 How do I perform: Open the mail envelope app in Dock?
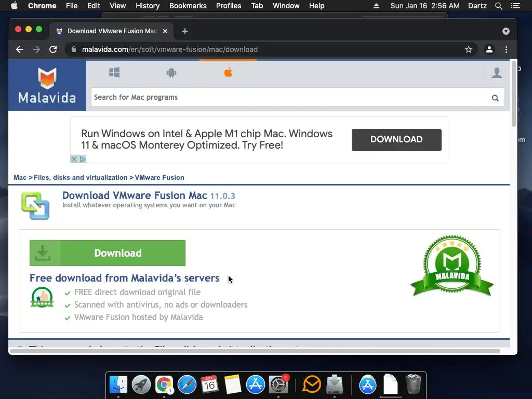click(312, 384)
